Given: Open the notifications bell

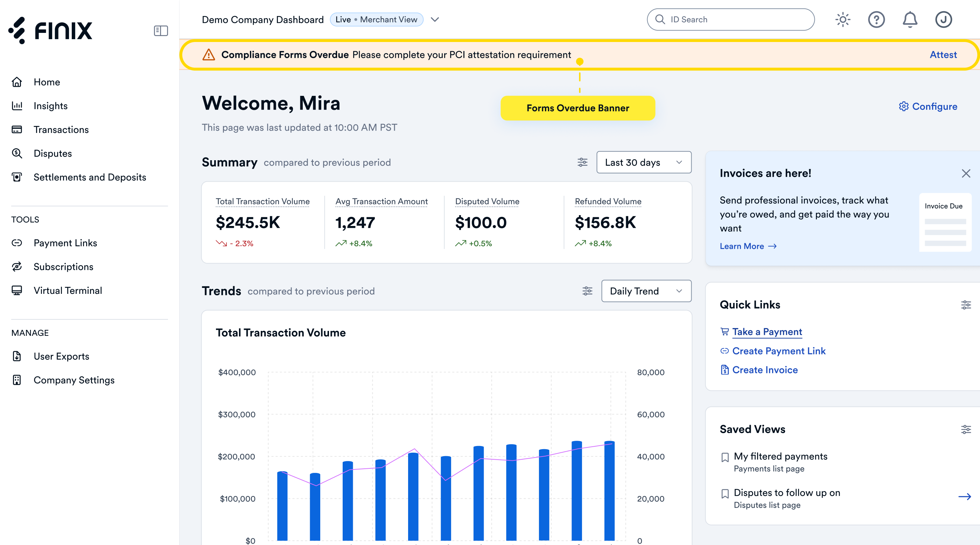Looking at the screenshot, I should click(910, 19).
